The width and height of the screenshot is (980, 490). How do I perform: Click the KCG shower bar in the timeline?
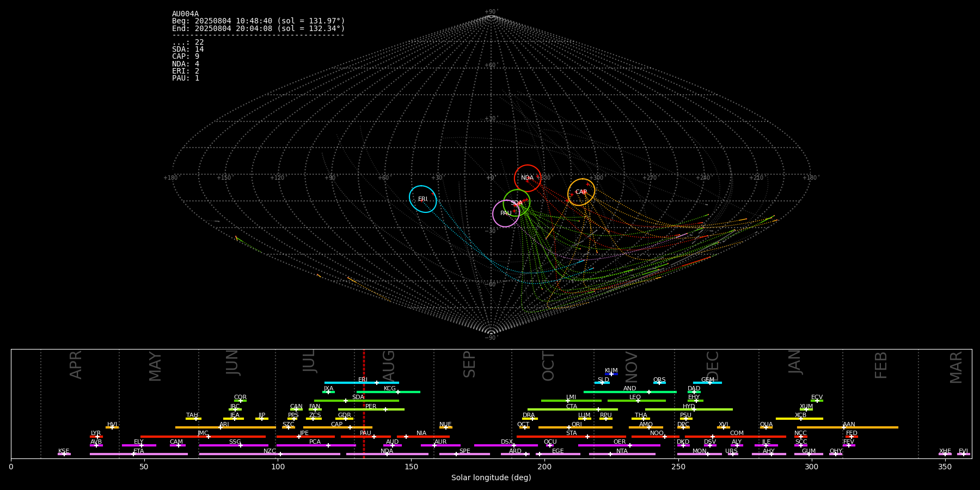388,391
